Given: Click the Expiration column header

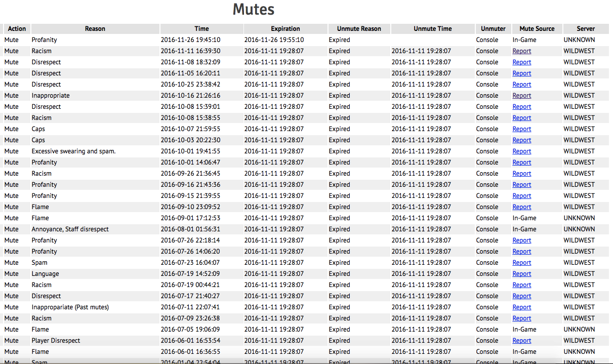Looking at the screenshot, I should click(x=285, y=29).
